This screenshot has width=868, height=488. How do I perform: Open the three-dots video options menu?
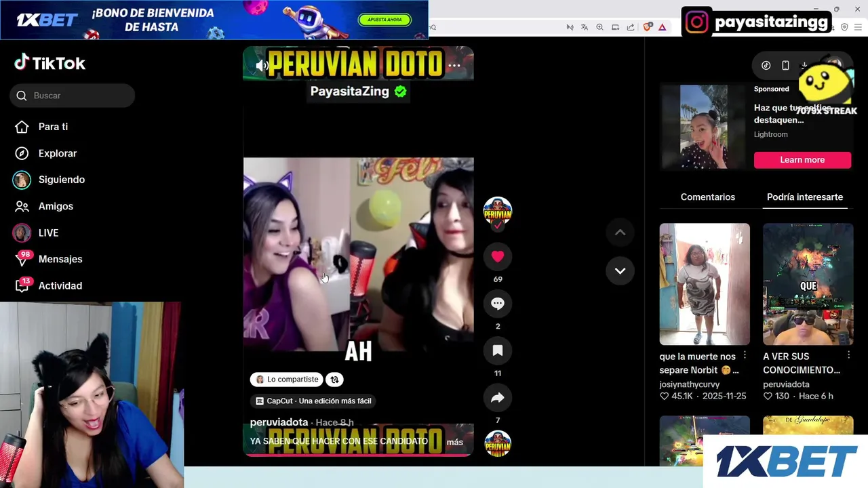(454, 66)
